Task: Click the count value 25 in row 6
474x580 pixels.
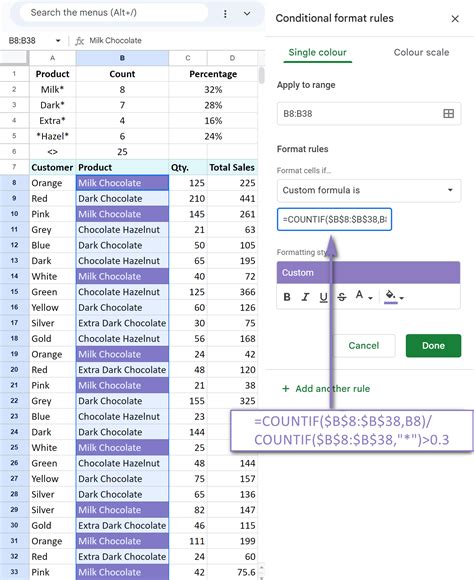Action: [122, 152]
